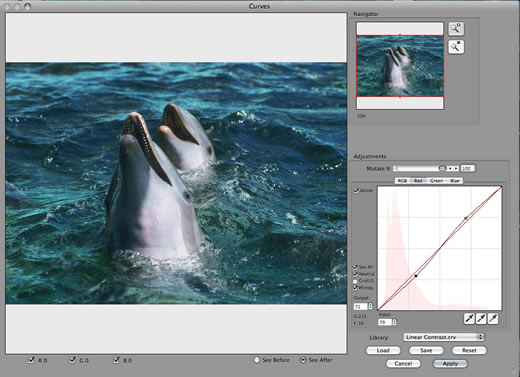Select the lower control point on the curve

click(x=416, y=276)
